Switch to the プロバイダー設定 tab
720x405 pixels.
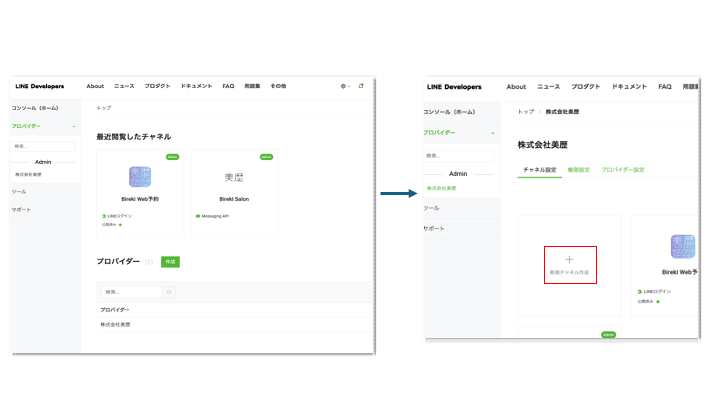[x=623, y=170]
